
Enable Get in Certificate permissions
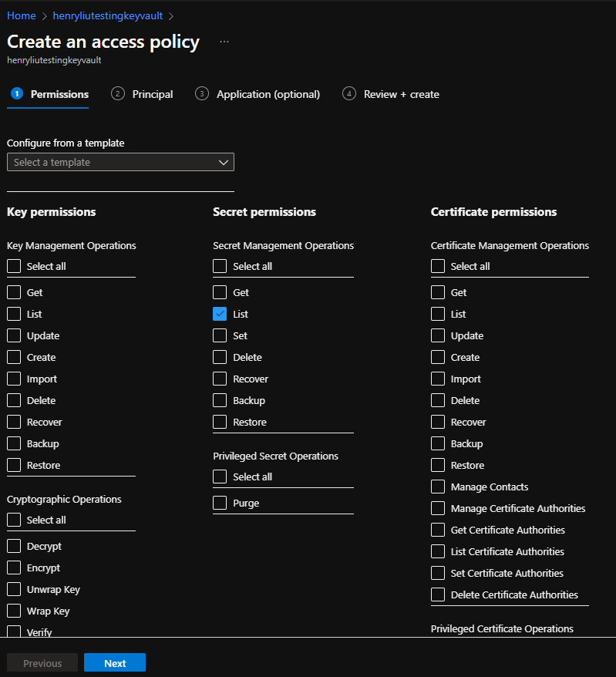pyautogui.click(x=438, y=292)
